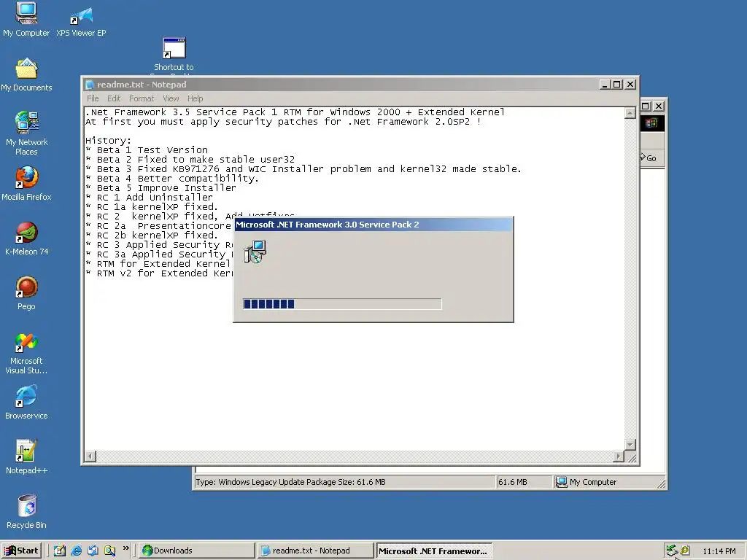Click Notepad horizontal scrollbar left arrow
The image size is (747, 560).
[x=90, y=456]
